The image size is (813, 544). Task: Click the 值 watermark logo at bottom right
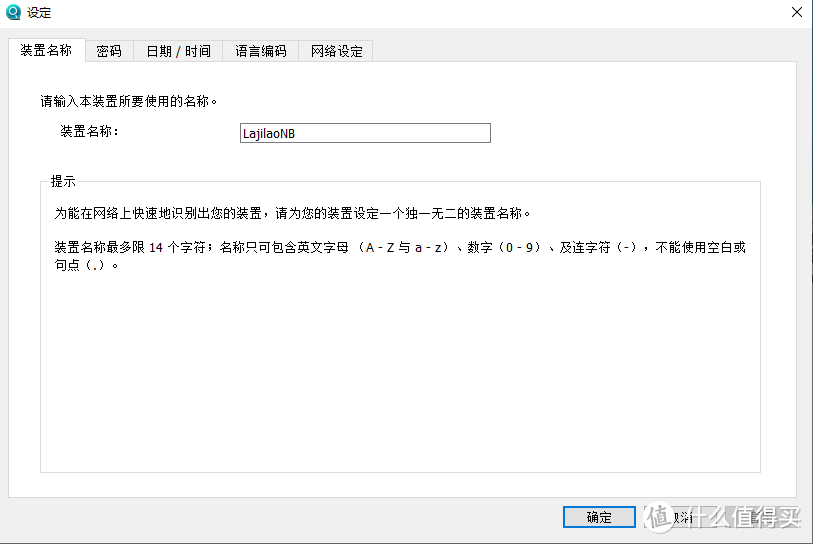point(660,516)
